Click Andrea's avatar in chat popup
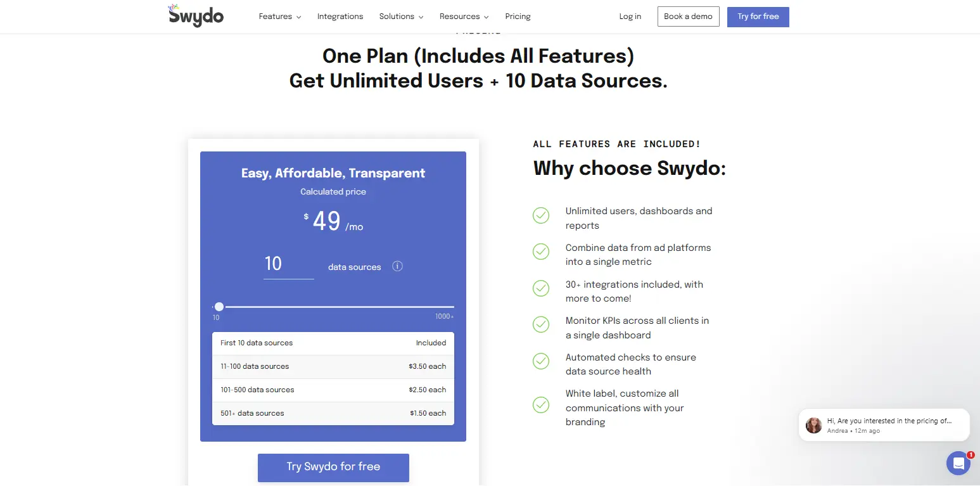This screenshot has height=486, width=980. pos(813,425)
